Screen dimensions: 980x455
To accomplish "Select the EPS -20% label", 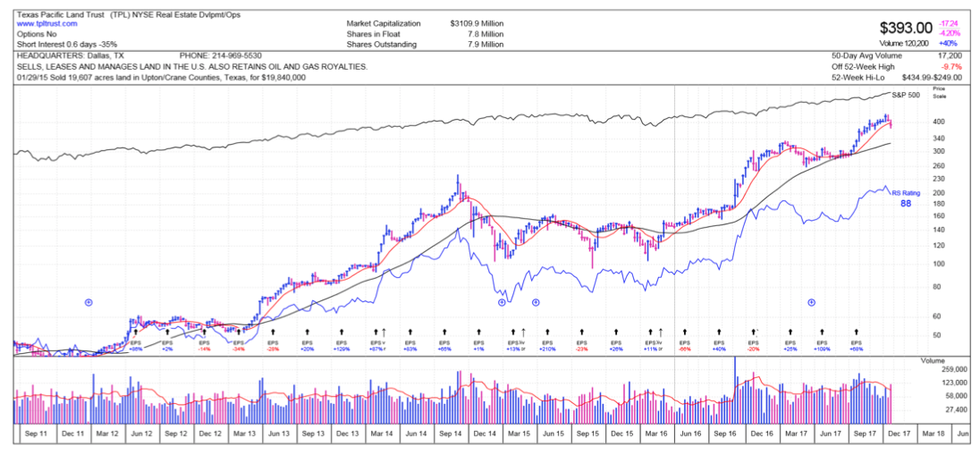I will (x=753, y=346).
